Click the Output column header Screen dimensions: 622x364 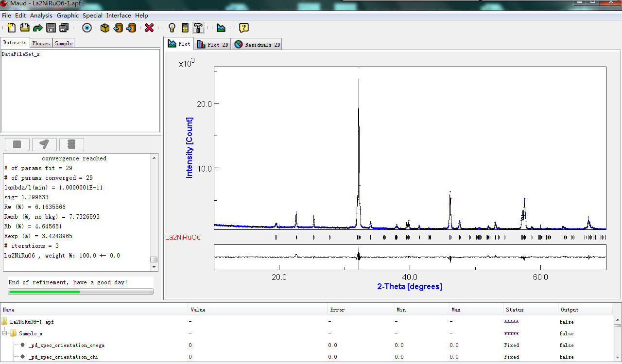tap(586, 310)
